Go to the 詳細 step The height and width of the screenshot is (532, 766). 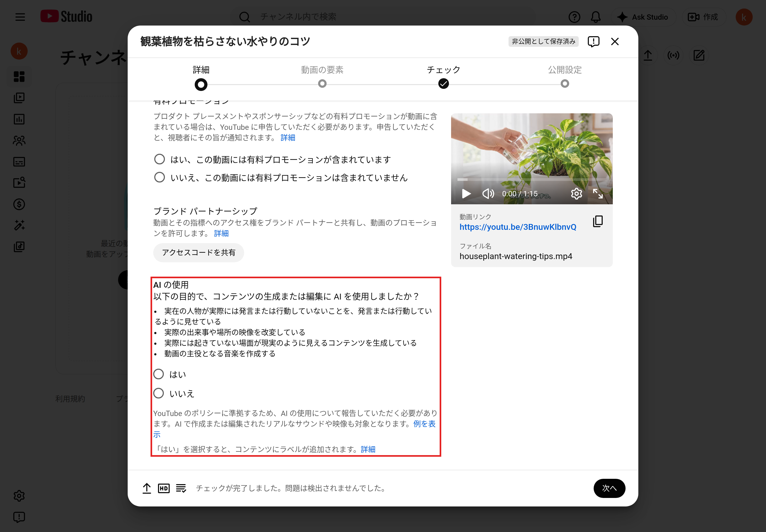click(201, 77)
